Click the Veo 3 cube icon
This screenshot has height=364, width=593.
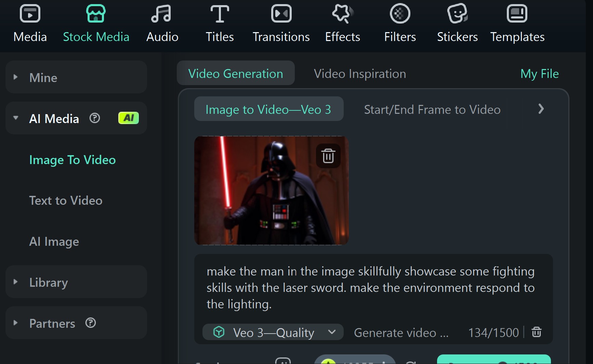pos(219,332)
